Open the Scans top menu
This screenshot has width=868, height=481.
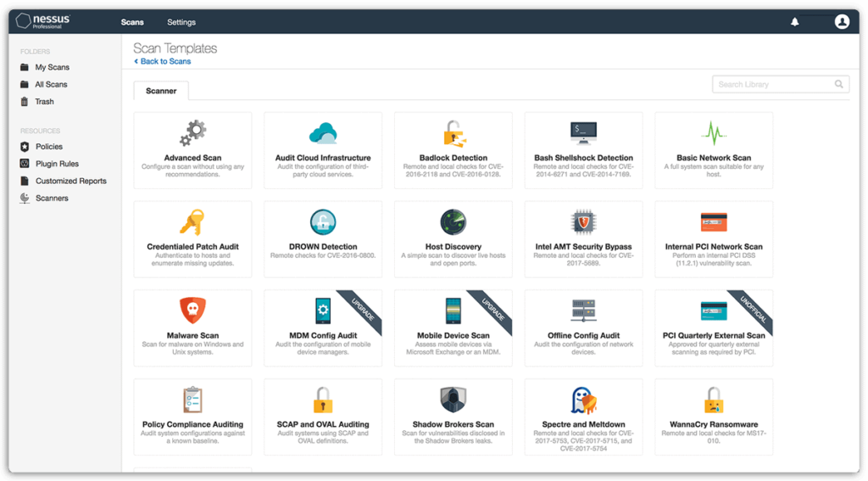pyautogui.click(x=132, y=22)
